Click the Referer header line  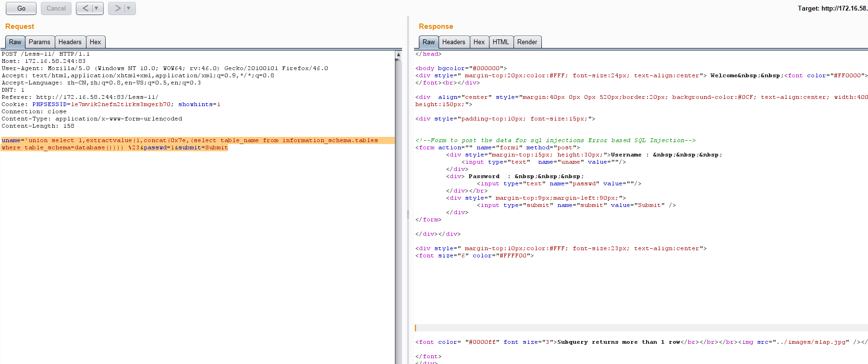click(x=80, y=97)
